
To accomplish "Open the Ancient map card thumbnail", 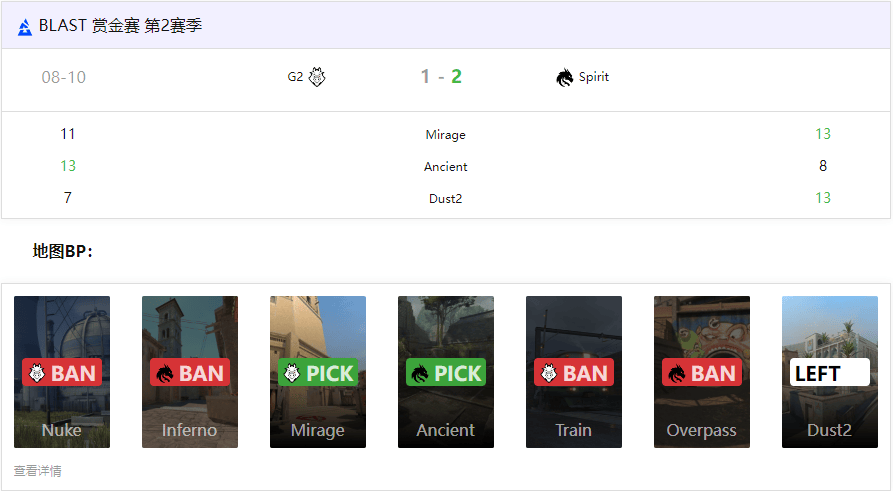I will (x=446, y=372).
